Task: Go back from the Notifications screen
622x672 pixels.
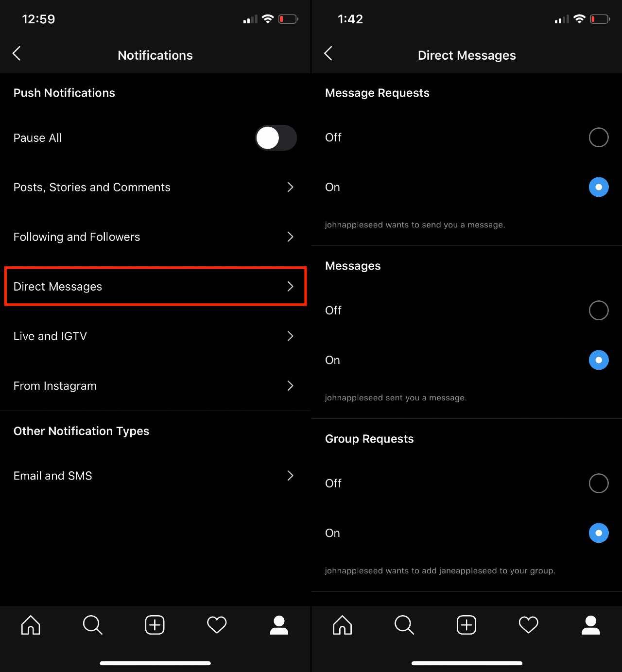Action: [17, 53]
